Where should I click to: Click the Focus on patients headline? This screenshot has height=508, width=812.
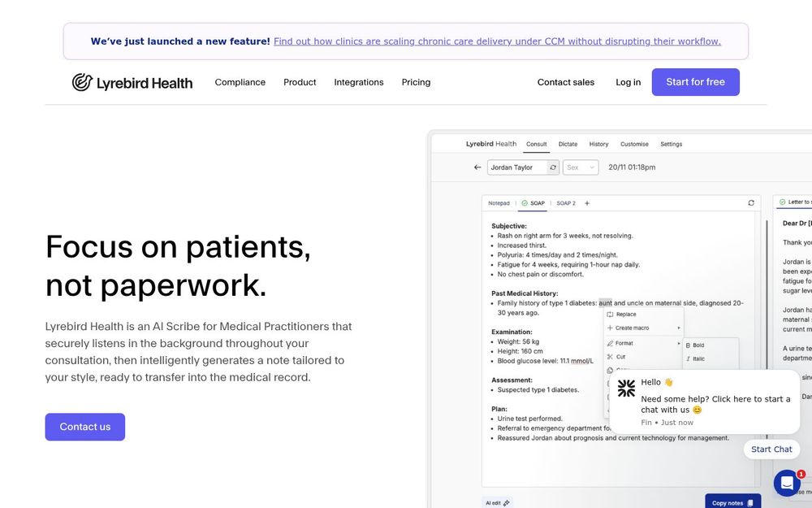(x=178, y=266)
